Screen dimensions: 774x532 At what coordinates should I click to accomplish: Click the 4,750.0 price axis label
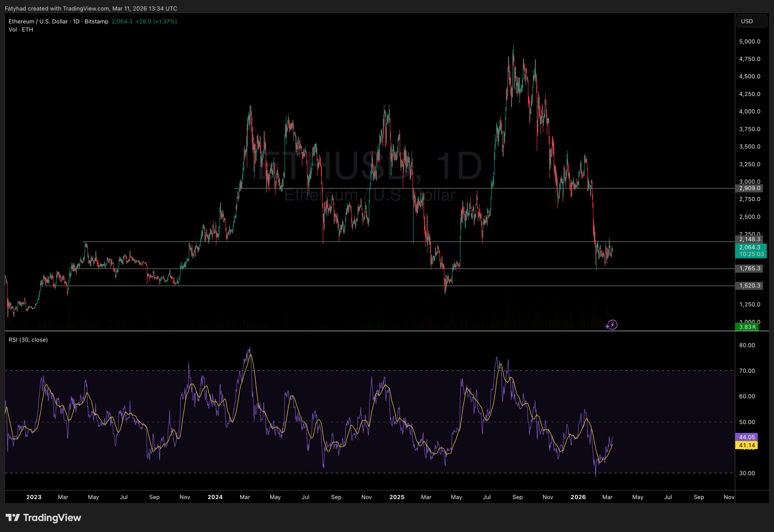[x=750, y=59]
